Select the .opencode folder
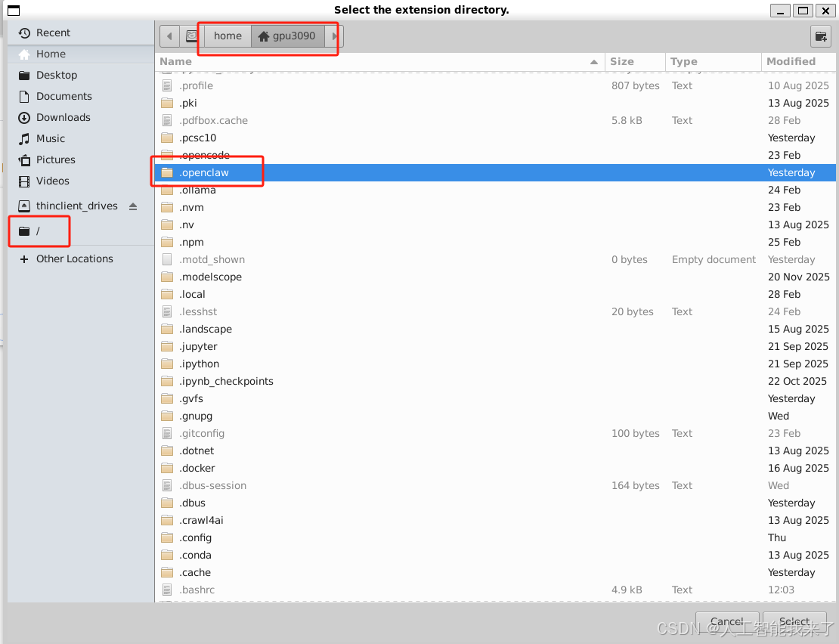The width and height of the screenshot is (839, 644). [496, 155]
